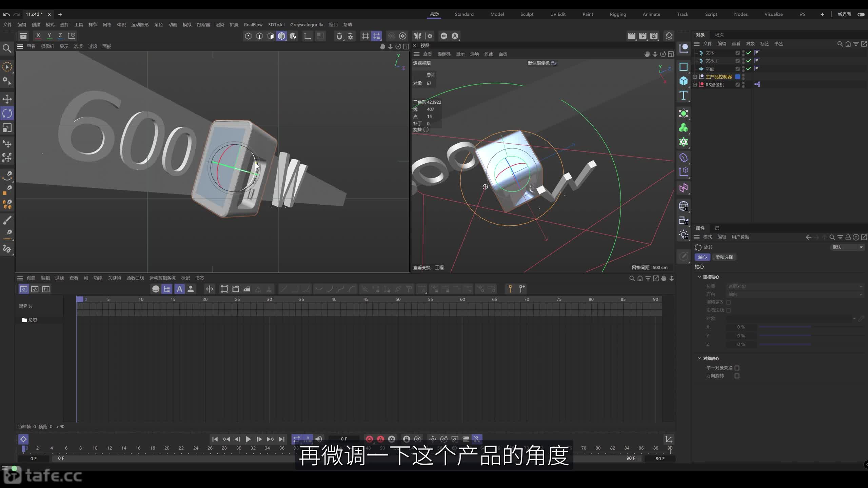Image resolution: width=868 pixels, height=488 pixels.
Task: Check the 万向旋转 checkbox
Action: (x=737, y=376)
